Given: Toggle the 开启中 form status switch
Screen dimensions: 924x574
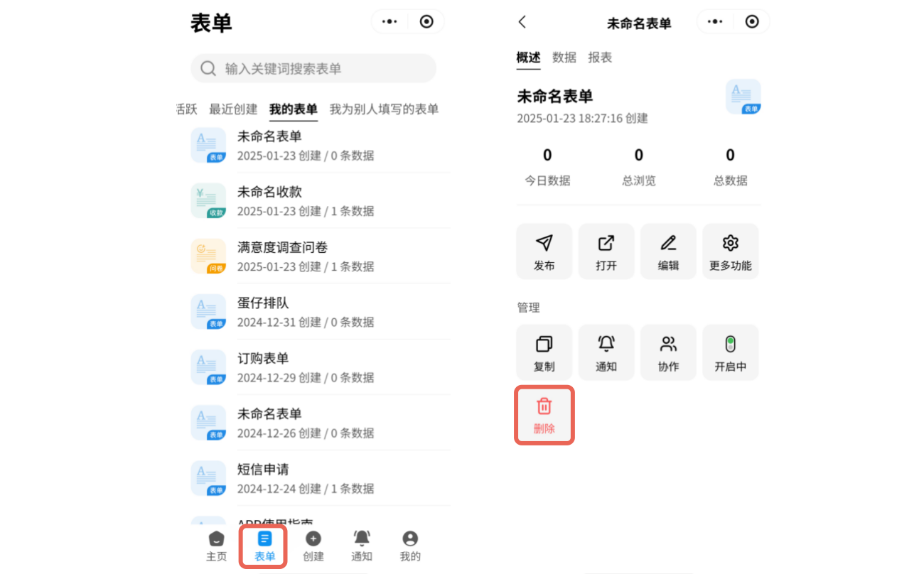Looking at the screenshot, I should point(731,352).
